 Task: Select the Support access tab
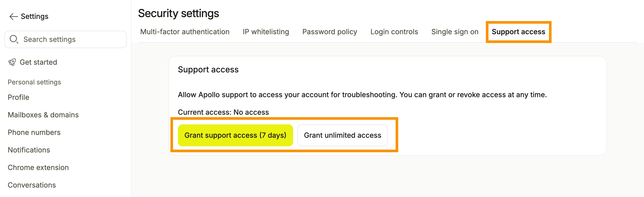(518, 32)
